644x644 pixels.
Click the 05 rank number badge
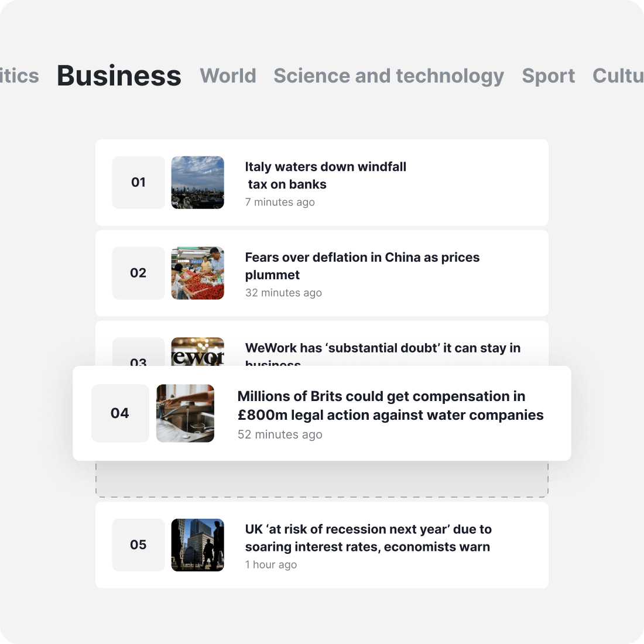[138, 544]
